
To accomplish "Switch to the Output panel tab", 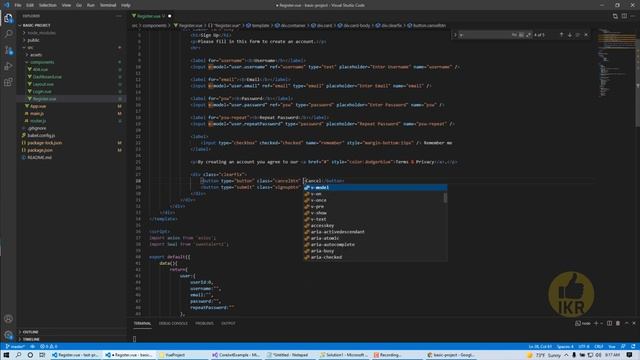I will pyautogui.click(x=228, y=323).
